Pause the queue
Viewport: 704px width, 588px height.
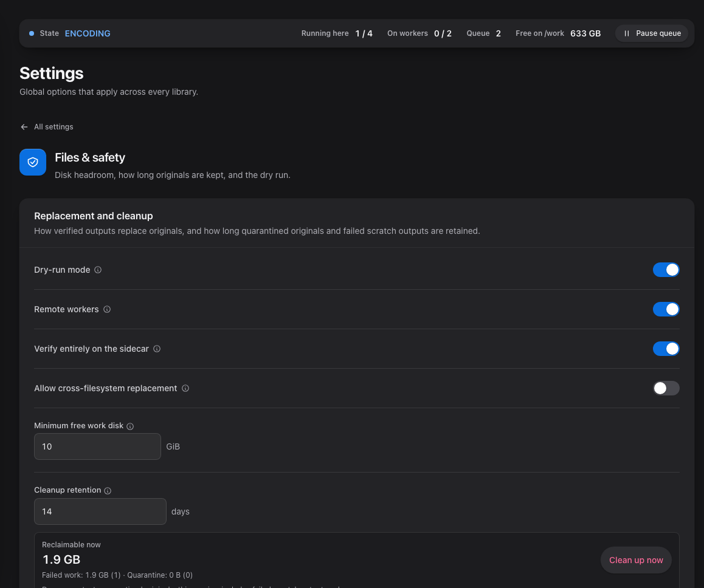pyautogui.click(x=652, y=33)
